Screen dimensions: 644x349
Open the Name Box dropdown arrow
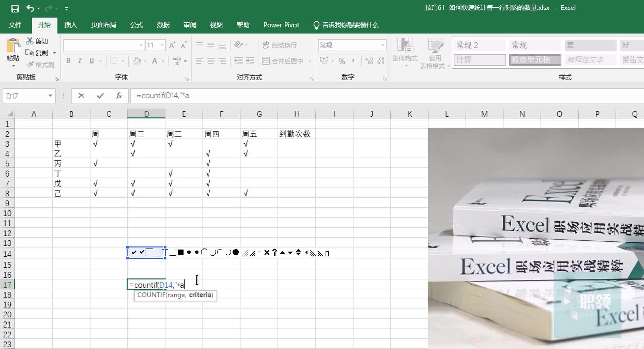[x=50, y=96]
